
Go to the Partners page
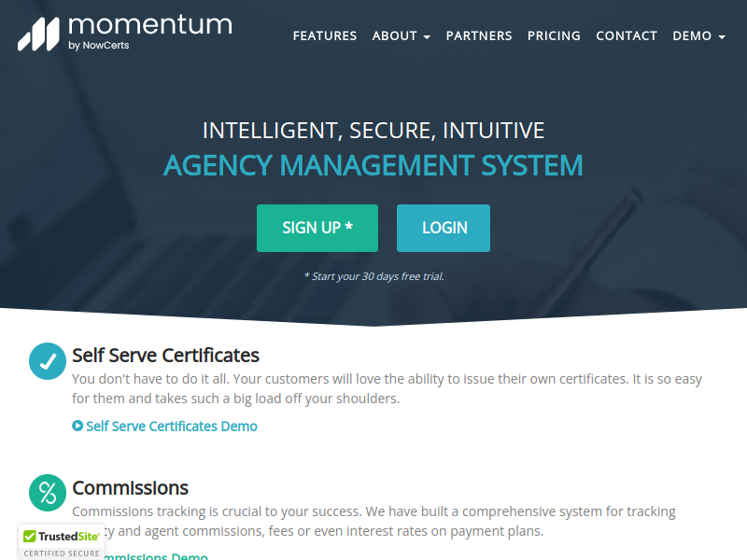(479, 35)
